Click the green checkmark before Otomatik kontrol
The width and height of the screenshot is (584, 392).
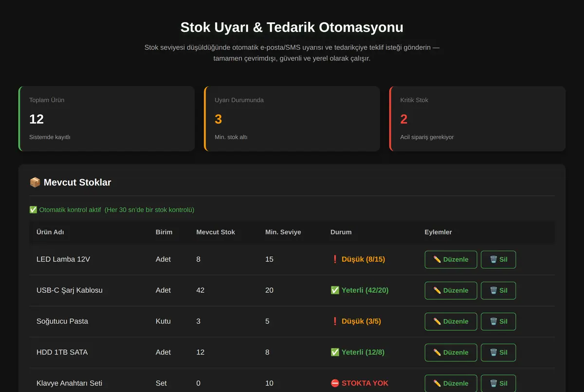click(33, 210)
